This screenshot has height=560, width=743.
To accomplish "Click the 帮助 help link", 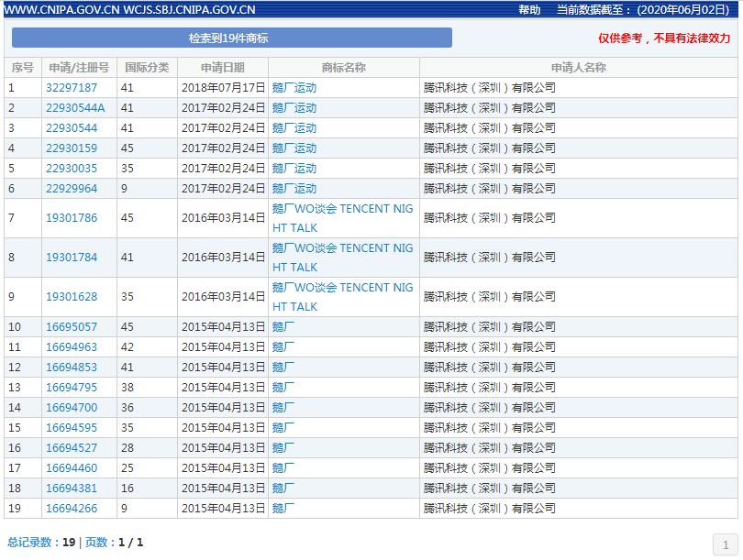I will 529,10.
